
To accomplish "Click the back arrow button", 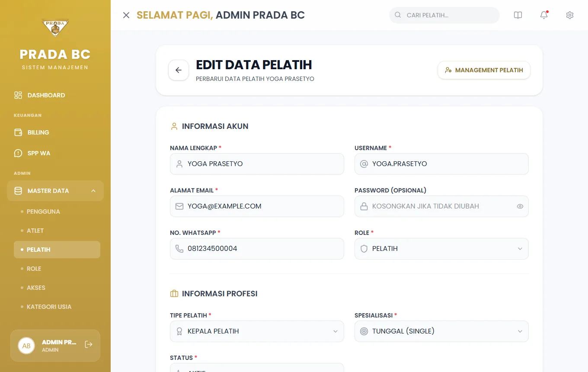I will point(179,70).
